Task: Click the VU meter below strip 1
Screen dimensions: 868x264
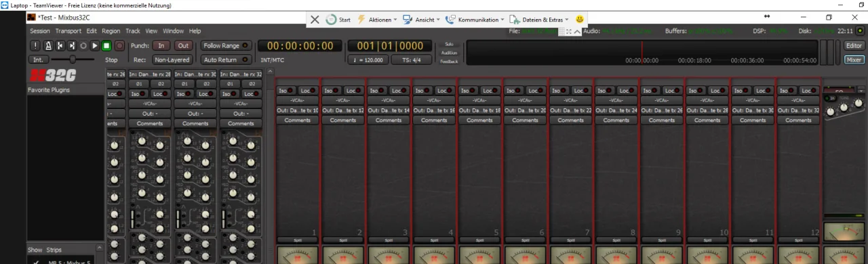Action: pyautogui.click(x=298, y=255)
